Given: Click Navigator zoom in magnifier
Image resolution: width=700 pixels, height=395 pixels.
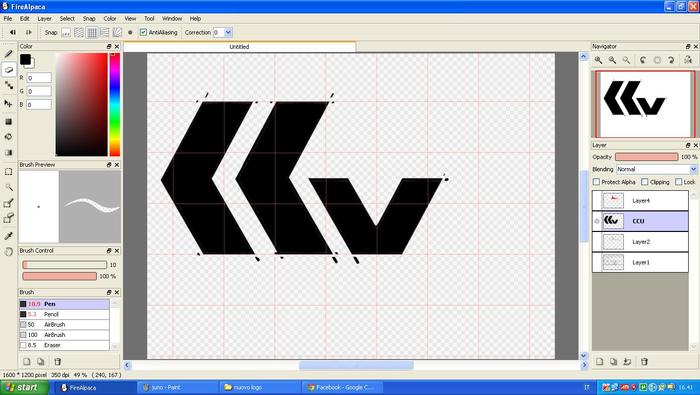Looking at the screenshot, I should (x=598, y=60).
